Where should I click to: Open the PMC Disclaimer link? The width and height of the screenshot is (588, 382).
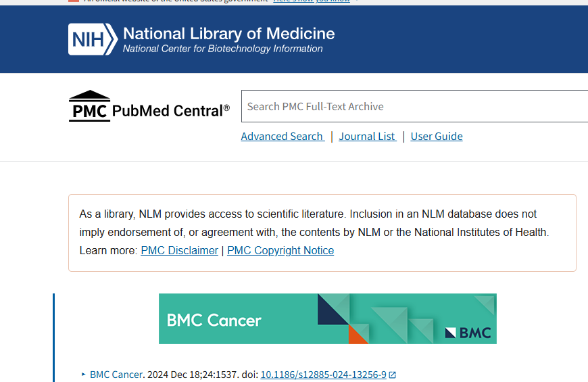(179, 251)
